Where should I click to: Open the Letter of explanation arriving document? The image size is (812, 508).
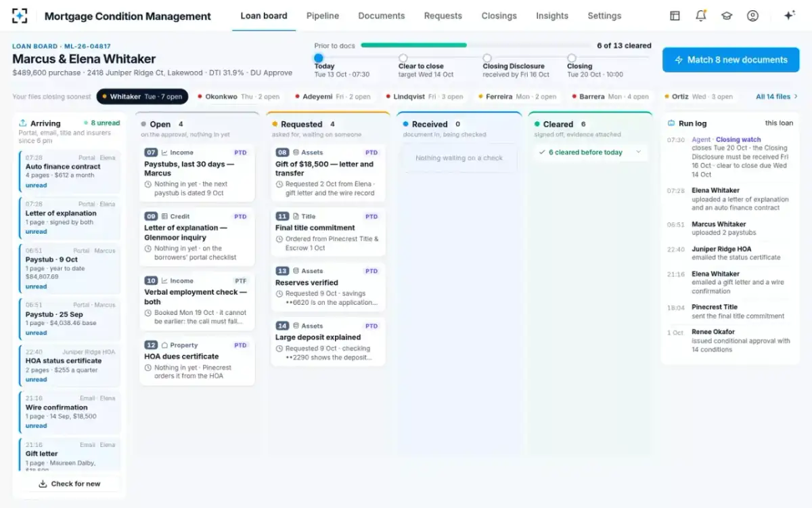tap(70, 218)
